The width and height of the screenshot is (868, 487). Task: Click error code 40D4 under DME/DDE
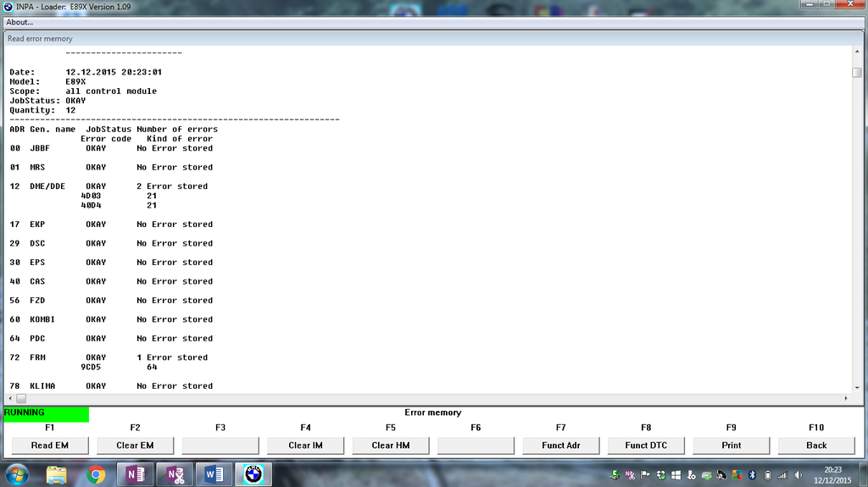[91, 205]
